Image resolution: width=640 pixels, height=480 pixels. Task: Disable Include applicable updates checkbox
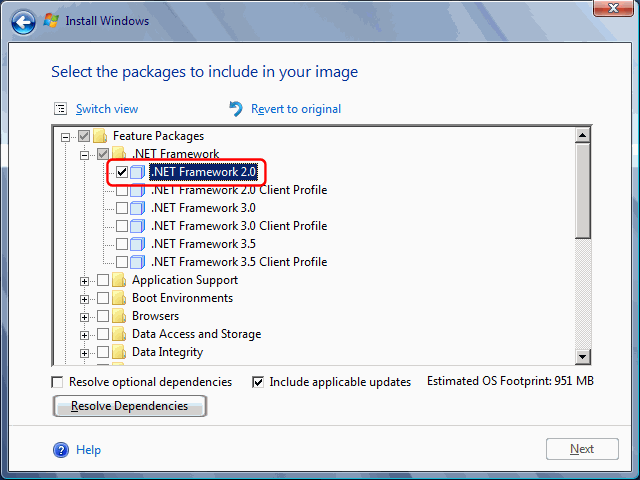[258, 382]
